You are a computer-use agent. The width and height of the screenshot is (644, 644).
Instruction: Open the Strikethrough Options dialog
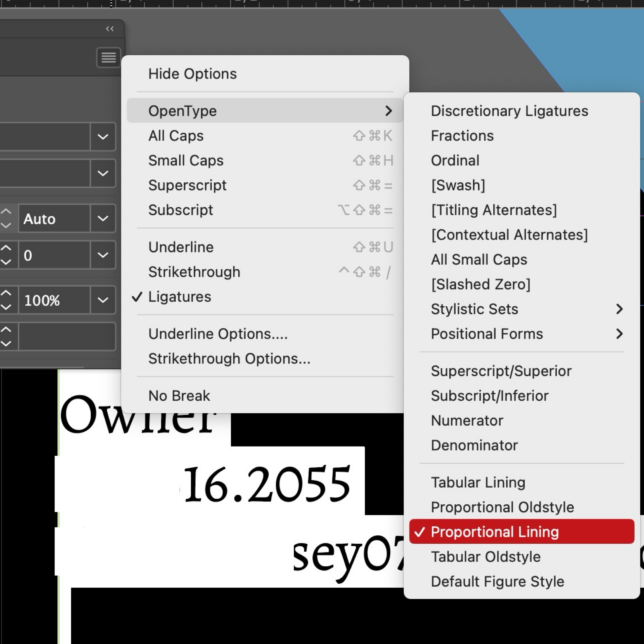point(229,358)
